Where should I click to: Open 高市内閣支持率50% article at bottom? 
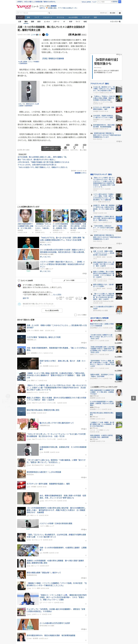[51, 635]
